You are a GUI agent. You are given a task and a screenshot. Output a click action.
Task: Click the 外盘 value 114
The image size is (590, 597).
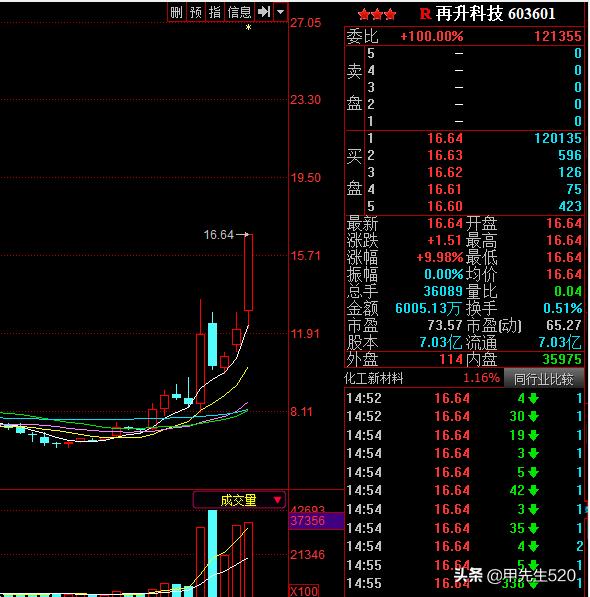[x=451, y=359]
